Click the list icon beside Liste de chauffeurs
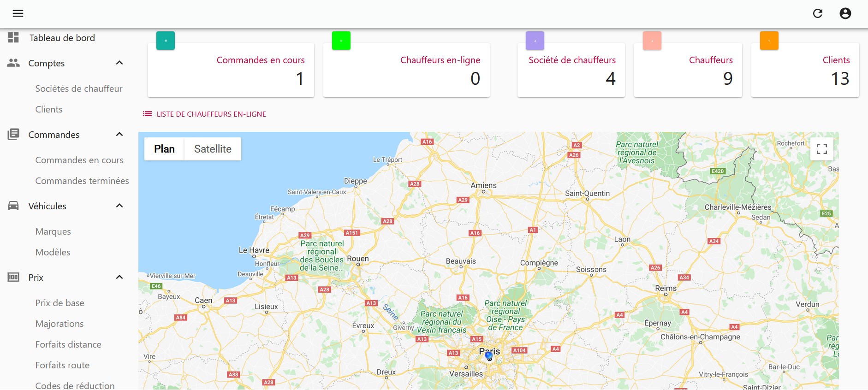 coord(147,113)
